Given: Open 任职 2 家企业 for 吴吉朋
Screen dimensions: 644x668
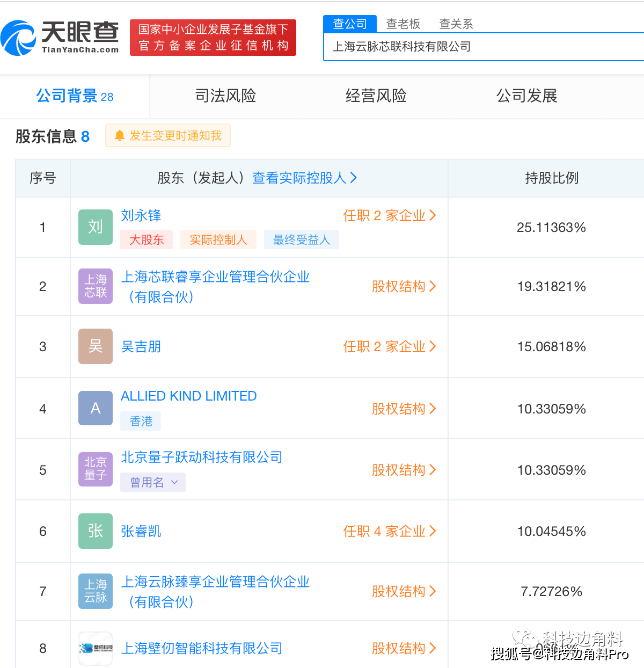Looking at the screenshot, I should 390,346.
